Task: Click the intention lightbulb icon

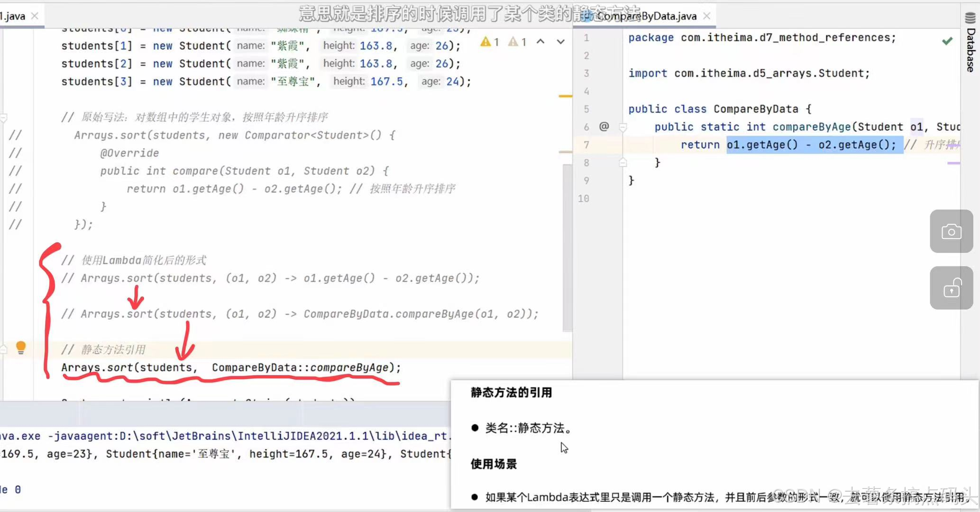Action: [21, 347]
